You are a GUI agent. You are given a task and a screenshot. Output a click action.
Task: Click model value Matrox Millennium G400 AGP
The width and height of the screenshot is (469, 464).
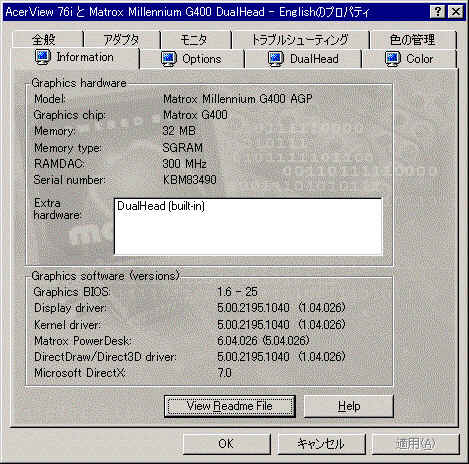(x=238, y=99)
